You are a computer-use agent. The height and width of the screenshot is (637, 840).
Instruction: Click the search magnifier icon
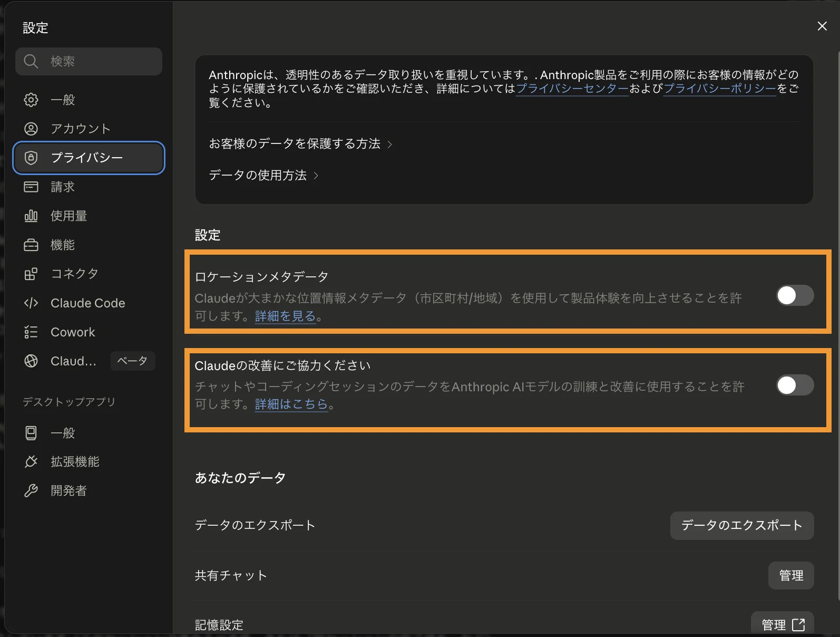point(31,61)
